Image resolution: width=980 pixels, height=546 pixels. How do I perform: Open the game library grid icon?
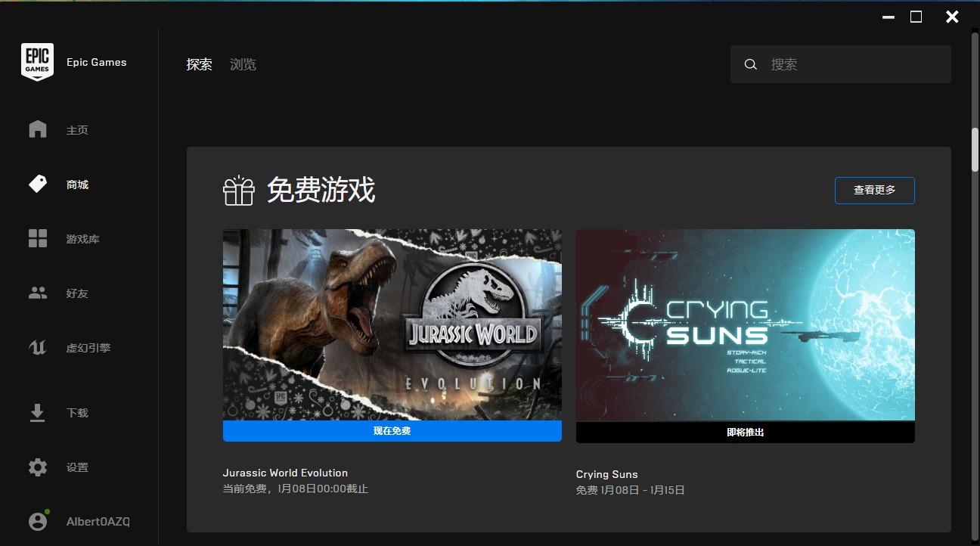(x=38, y=238)
